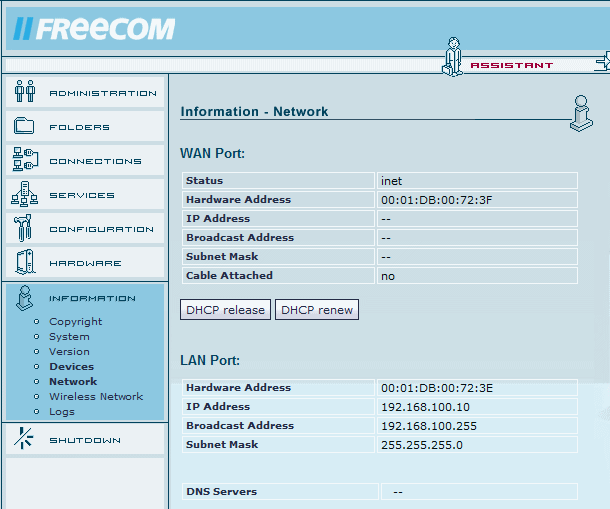Image resolution: width=610 pixels, height=509 pixels.
Task: Click the Freecom logo
Action: (94, 29)
